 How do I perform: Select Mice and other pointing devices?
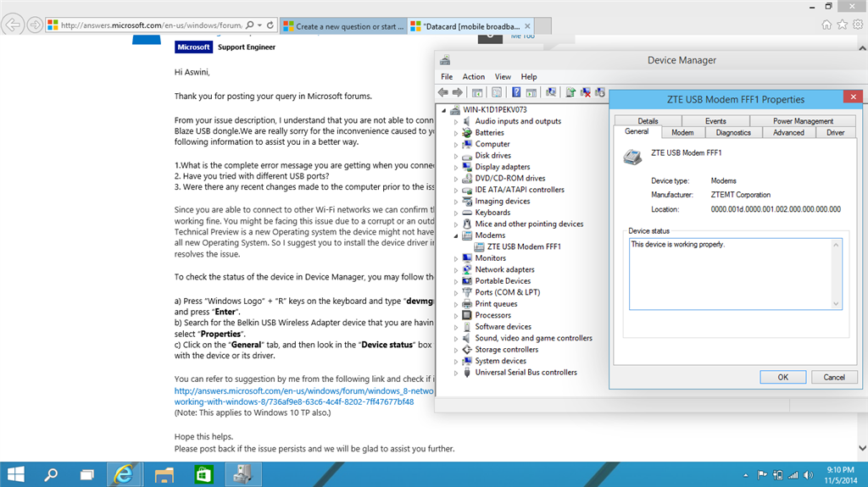coord(529,224)
